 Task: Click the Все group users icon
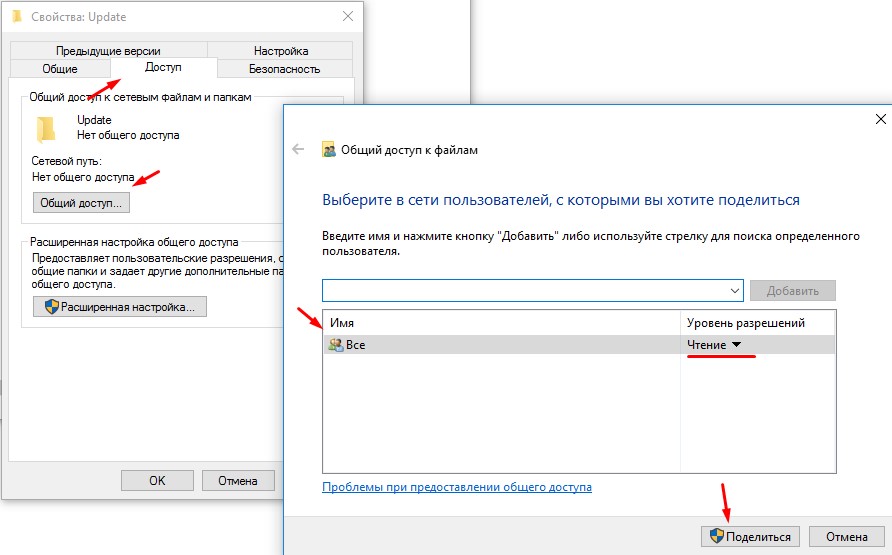click(x=336, y=345)
